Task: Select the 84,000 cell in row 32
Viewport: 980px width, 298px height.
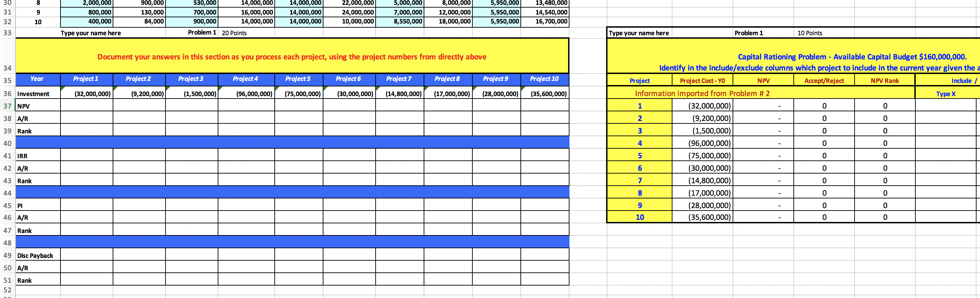Action: (139, 22)
